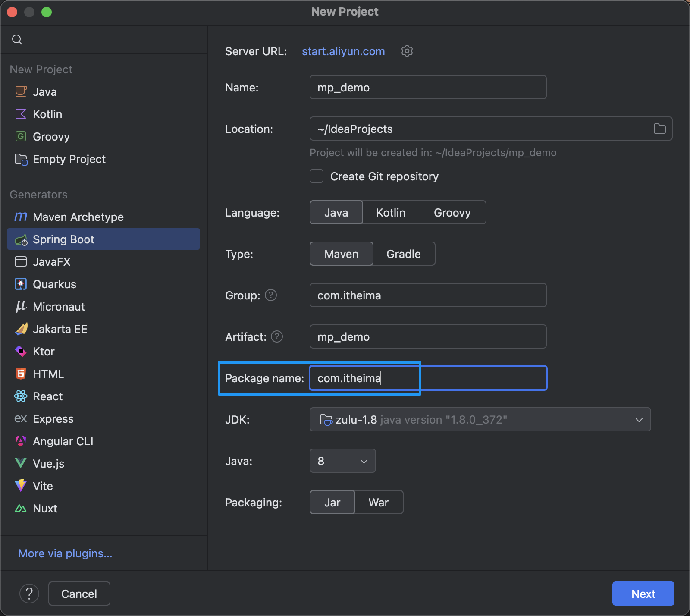Set language to Kotlin
This screenshot has width=690, height=616.
tap(391, 212)
